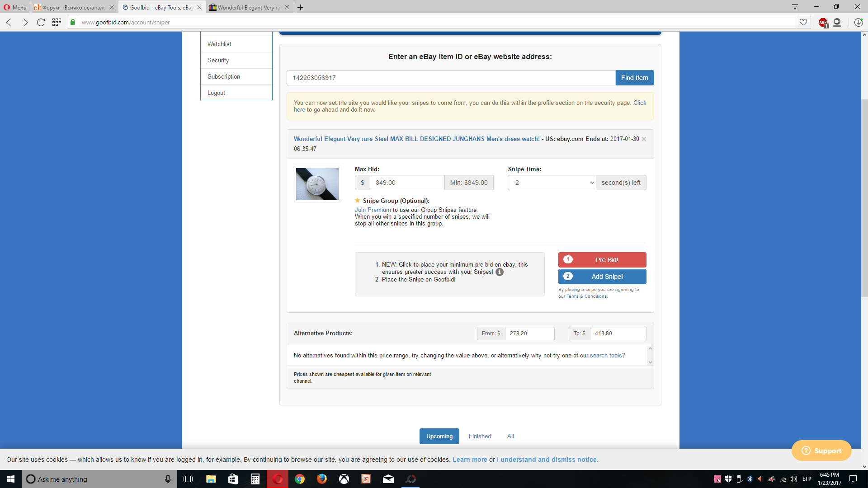Open the MAX BILL JUNGHANS watch title link
This screenshot has height=488, width=868.
pos(416,139)
